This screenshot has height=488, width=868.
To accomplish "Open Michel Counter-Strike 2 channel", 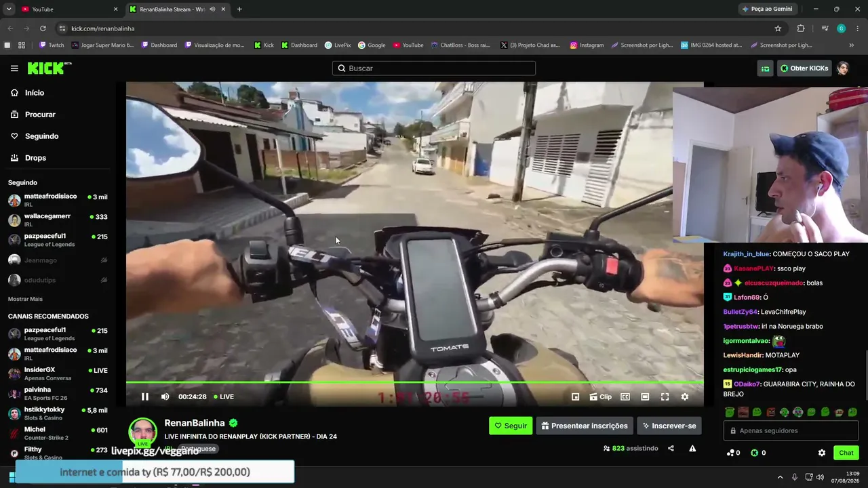I will (58, 433).
